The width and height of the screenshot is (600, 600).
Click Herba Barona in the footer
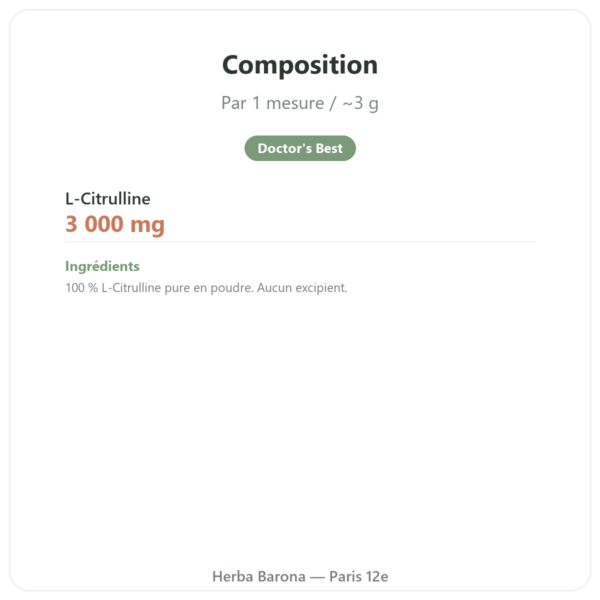tap(259, 576)
